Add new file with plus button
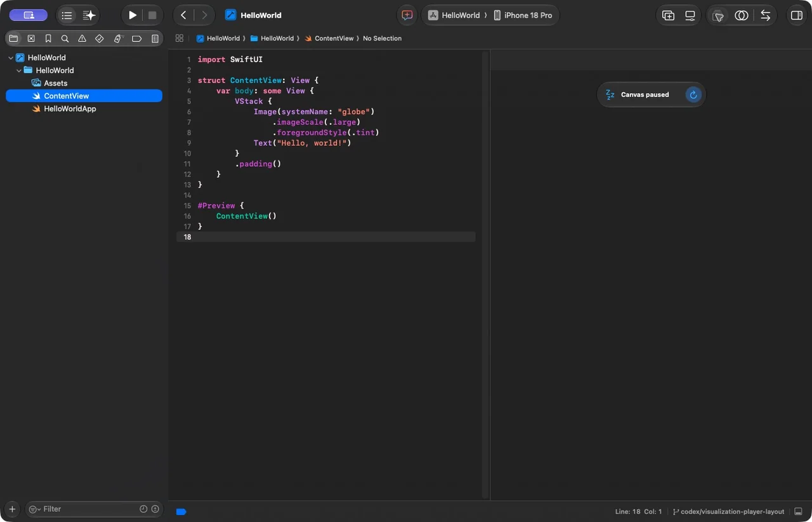The image size is (812, 522). (x=12, y=509)
